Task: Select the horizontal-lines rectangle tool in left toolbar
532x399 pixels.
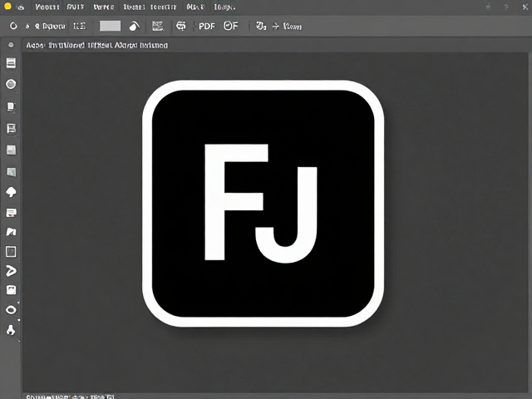Action: click(x=11, y=63)
